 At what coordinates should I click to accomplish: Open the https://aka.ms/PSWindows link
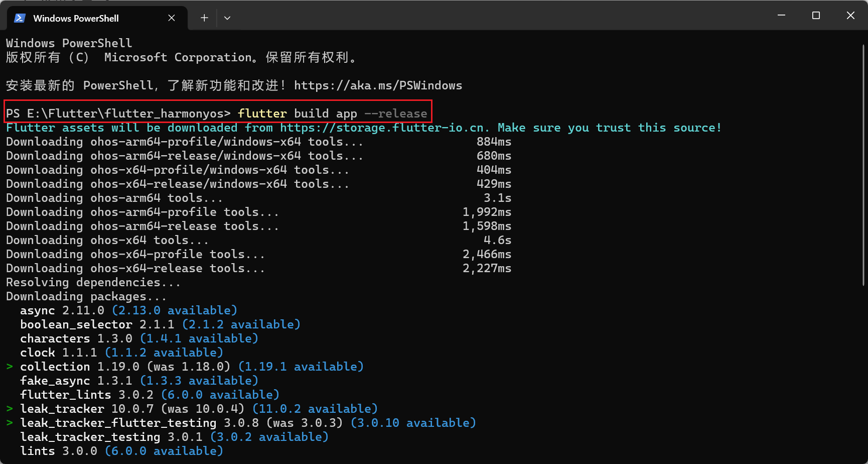tap(378, 85)
